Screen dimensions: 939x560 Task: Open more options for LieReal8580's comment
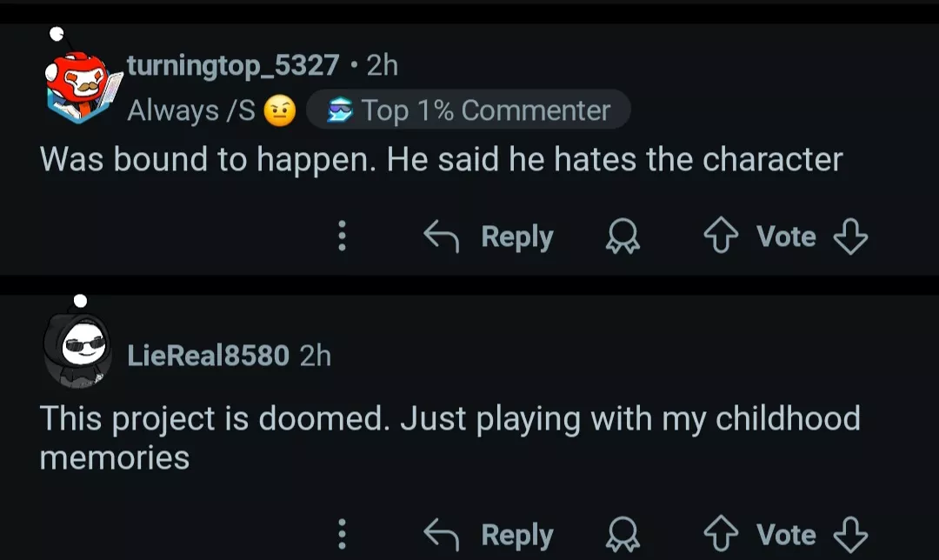tap(342, 534)
